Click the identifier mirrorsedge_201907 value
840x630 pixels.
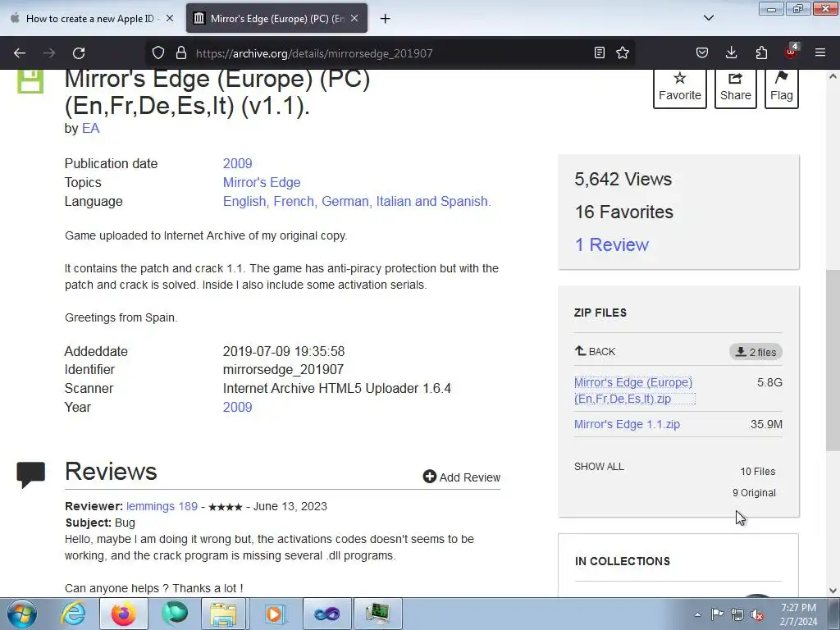pos(283,370)
